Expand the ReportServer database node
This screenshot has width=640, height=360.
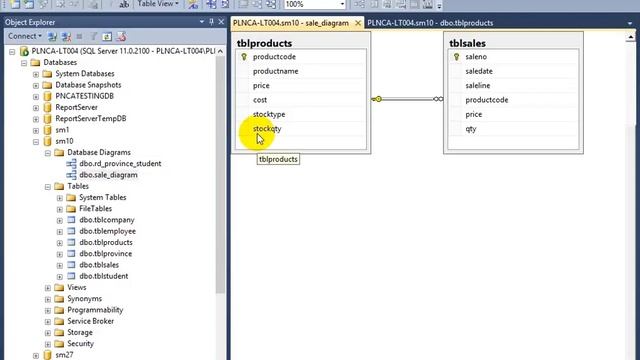(36, 108)
